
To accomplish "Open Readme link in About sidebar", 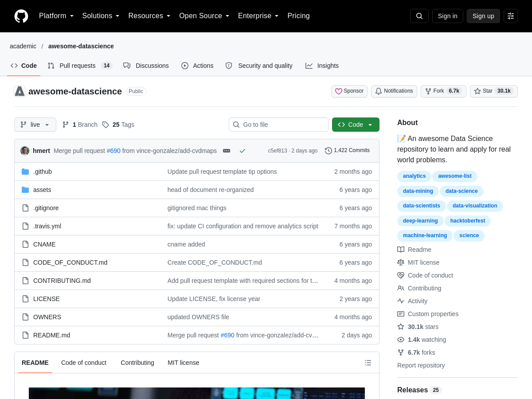I will pyautogui.click(x=415, y=250).
